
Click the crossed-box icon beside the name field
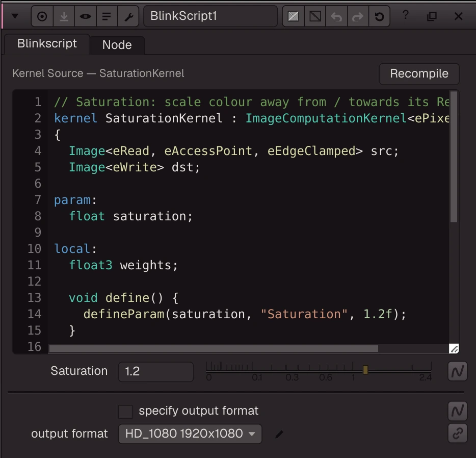click(x=293, y=16)
